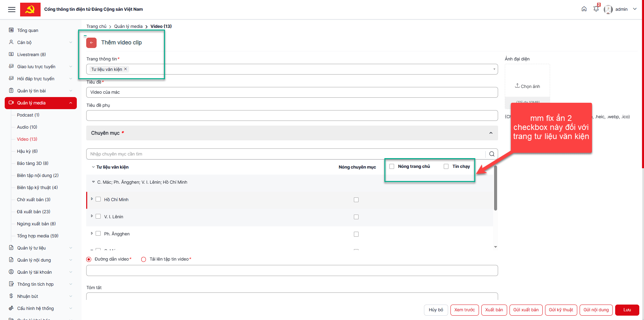This screenshot has width=644, height=320.
Task: Click the category list scrollbar
Action: click(495, 188)
